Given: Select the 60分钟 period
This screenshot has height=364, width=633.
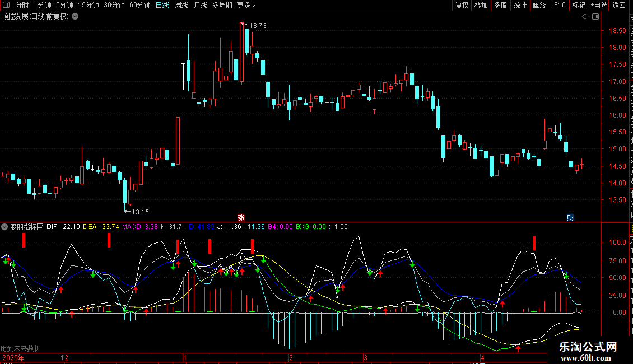Looking at the screenshot, I should [139, 5].
